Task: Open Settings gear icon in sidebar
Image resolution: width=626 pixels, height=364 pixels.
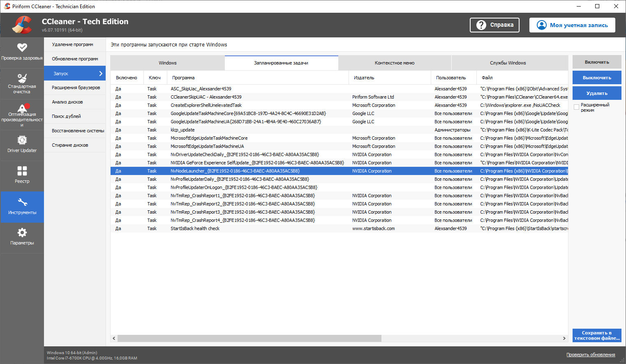Action: click(22, 233)
